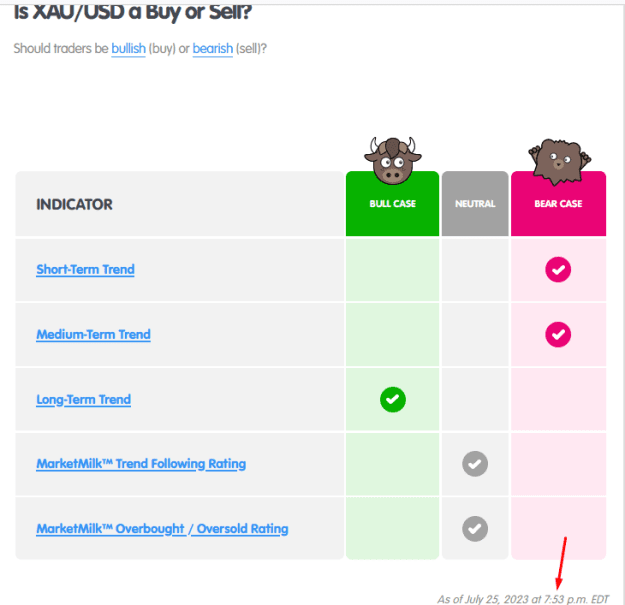Click Trend Following Rating gray neutral checkmark
This screenshot has width=625, height=605.
pos(475,464)
